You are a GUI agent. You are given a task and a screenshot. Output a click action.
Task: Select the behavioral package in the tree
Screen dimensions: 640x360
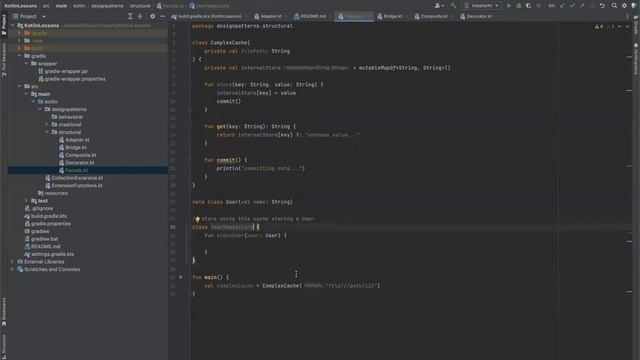point(71,117)
